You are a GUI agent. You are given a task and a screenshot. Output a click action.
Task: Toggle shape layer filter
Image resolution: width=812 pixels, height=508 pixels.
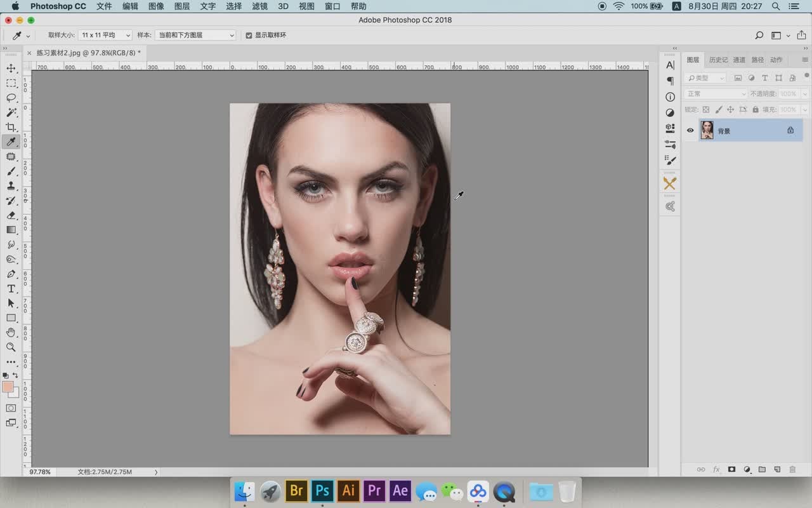pos(778,78)
